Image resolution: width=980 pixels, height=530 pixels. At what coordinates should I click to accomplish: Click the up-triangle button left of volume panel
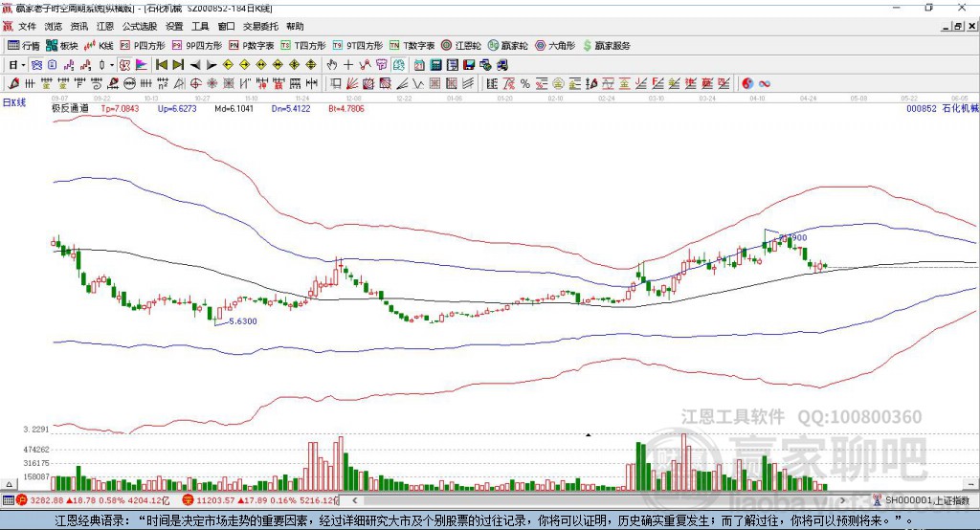pyautogui.click(x=9, y=484)
